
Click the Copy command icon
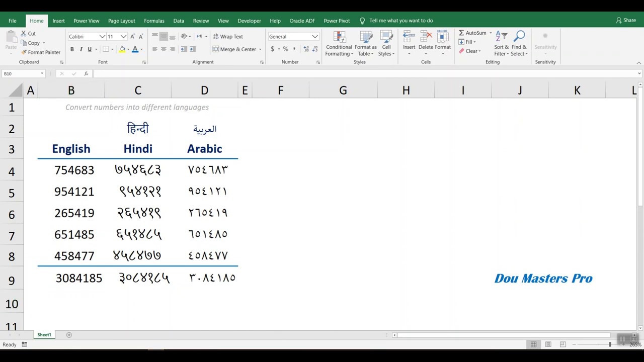coord(24,43)
